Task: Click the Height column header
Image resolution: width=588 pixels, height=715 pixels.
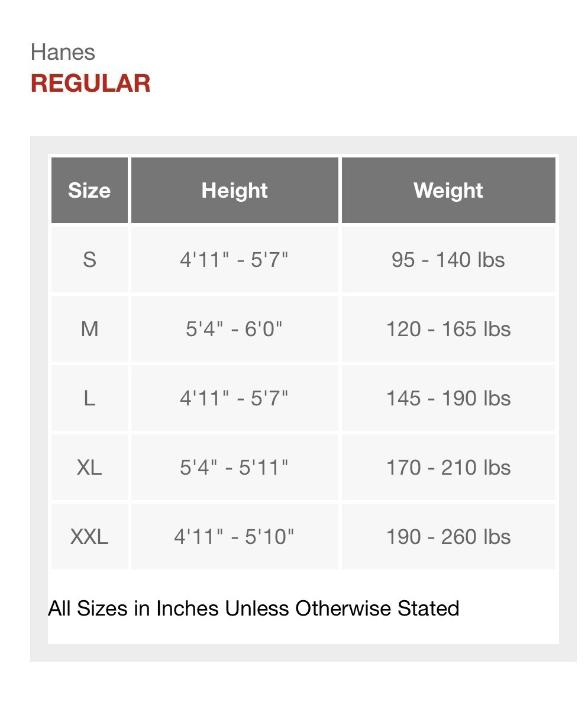Action: coord(234,191)
